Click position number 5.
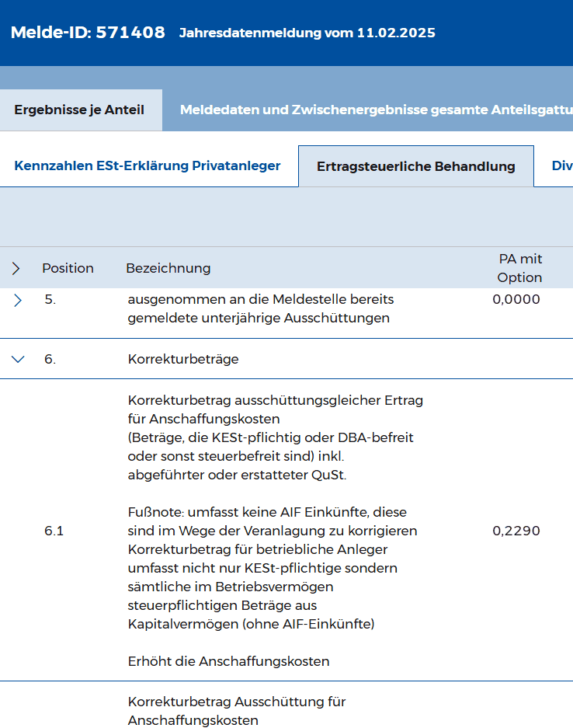This screenshot has height=728, width=573. (x=50, y=299)
